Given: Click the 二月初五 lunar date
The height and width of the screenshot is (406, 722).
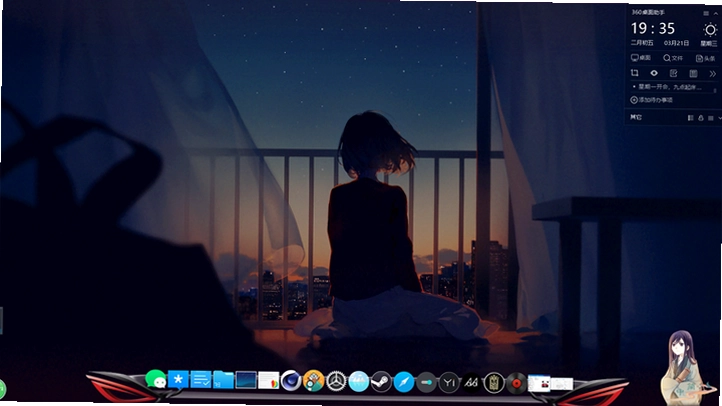Looking at the screenshot, I should point(642,42).
